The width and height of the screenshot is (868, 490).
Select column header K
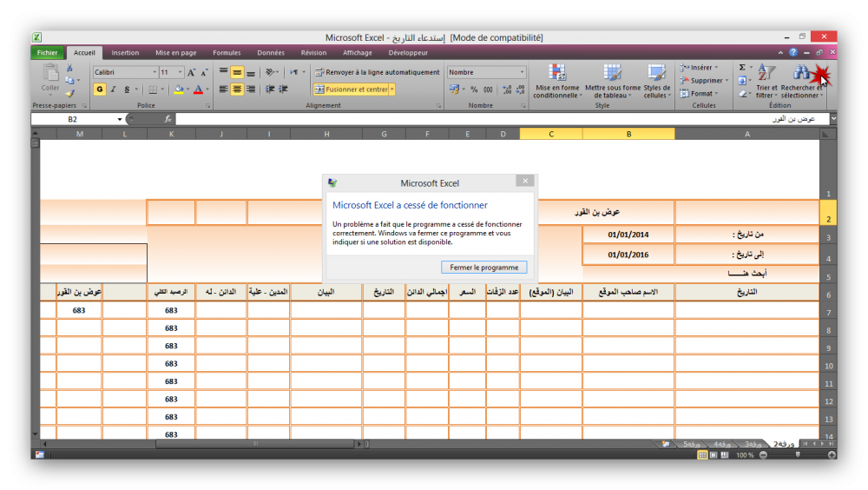(x=171, y=134)
